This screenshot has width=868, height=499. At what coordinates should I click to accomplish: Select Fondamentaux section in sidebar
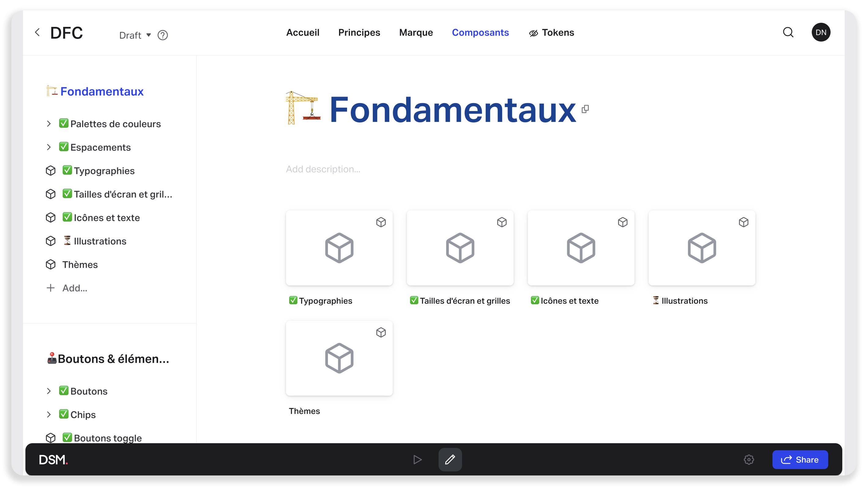tap(95, 91)
